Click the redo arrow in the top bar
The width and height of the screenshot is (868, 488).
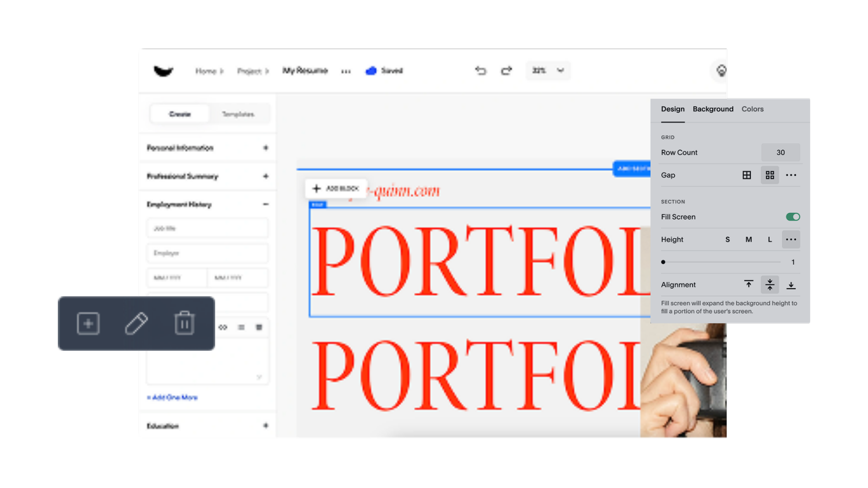(506, 71)
